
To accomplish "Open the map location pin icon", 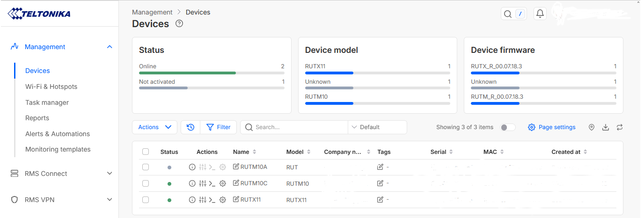I will [x=592, y=127].
